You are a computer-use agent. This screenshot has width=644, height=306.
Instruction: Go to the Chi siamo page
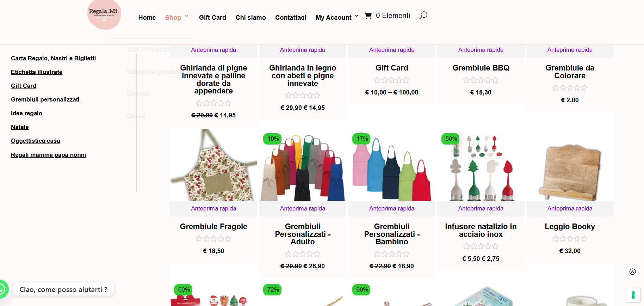[x=250, y=18]
